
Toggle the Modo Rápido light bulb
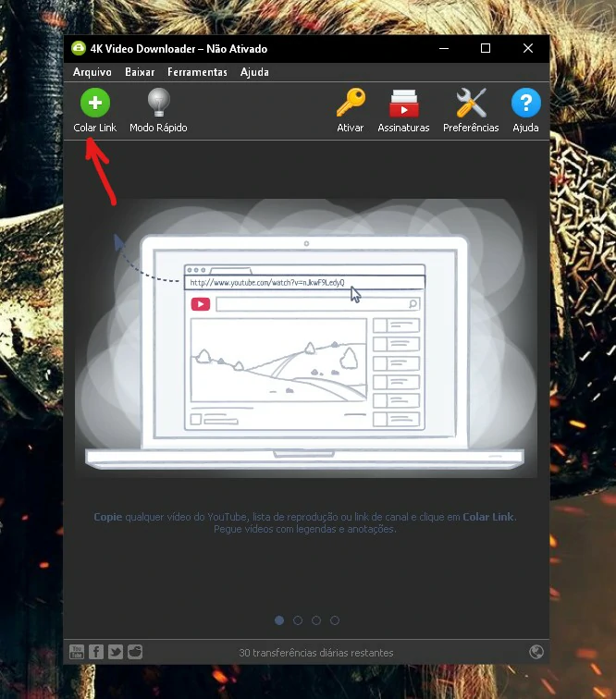pos(159,103)
